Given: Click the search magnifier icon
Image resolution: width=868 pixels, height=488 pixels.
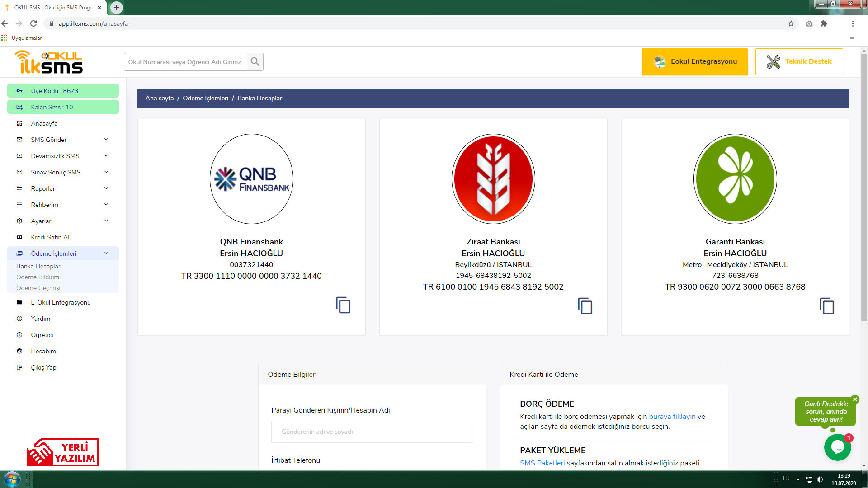Looking at the screenshot, I should click(255, 62).
